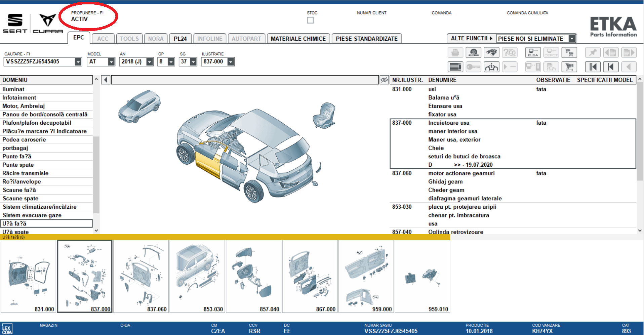
Task: Select thumbnail 857-040 mirror
Action: click(253, 276)
